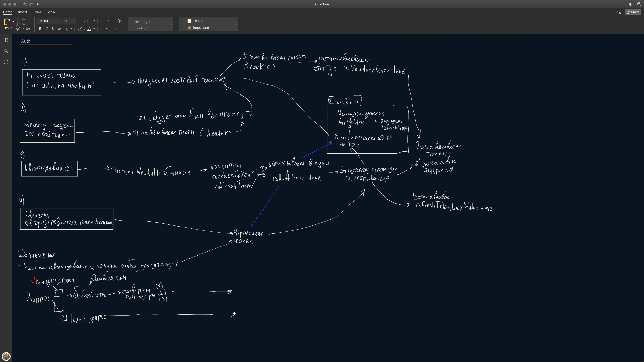
Task: Toggle strikethrough formatting
Action: [x=60, y=29]
